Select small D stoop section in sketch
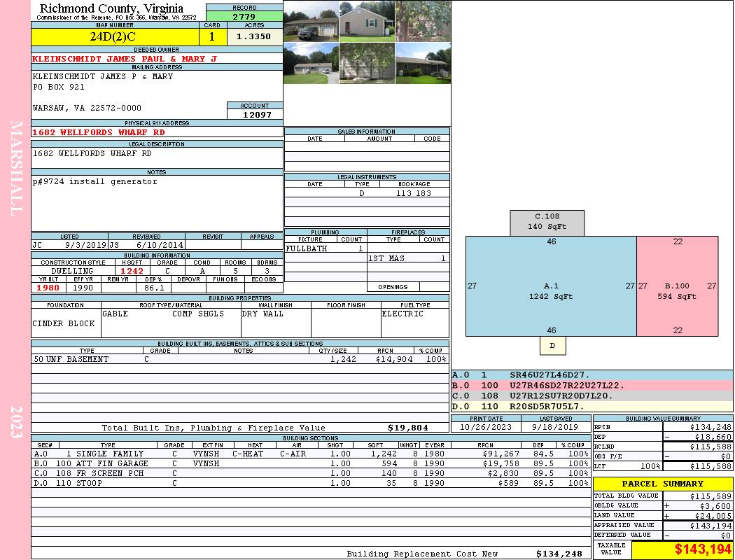Viewport: 735px width, 560px height. click(x=553, y=345)
